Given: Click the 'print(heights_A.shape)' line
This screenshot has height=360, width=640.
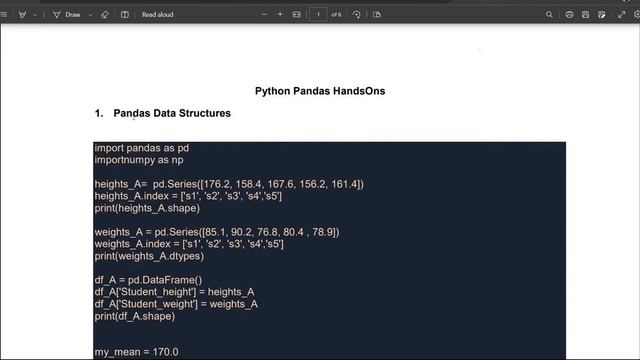Looking at the screenshot, I should 147,208.
